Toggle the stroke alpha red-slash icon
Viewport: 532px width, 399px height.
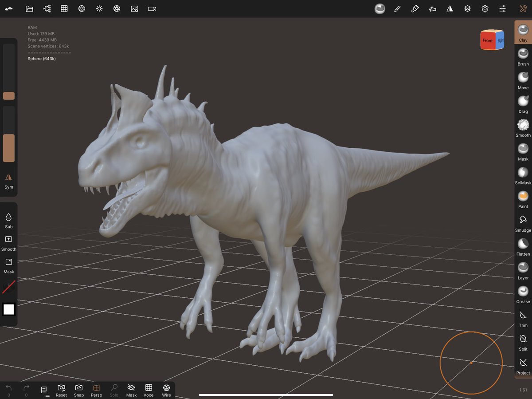9,287
